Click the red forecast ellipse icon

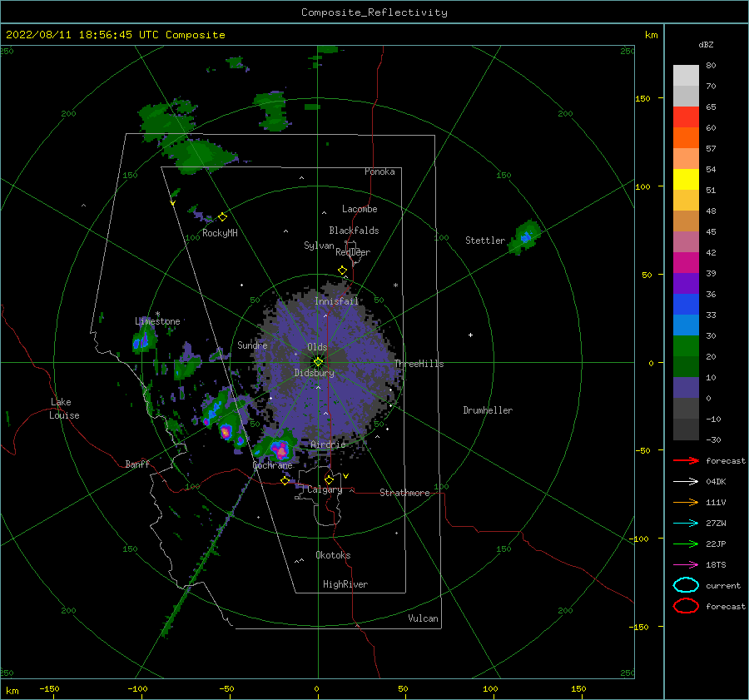point(686,606)
